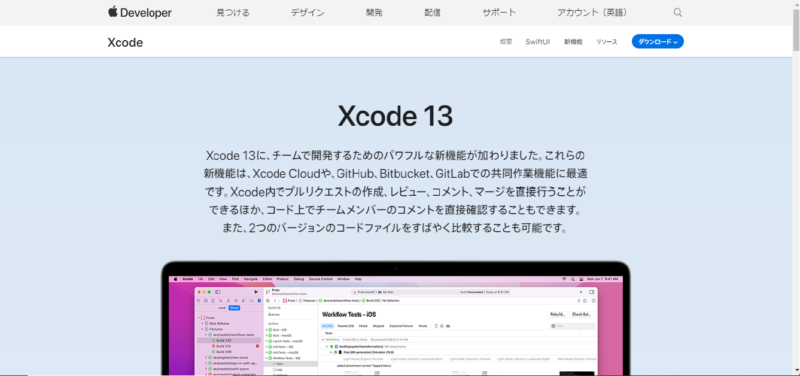Open the Help menu in the MacBook screenshot
This screenshot has height=376, width=800.
pyautogui.click(x=358, y=279)
